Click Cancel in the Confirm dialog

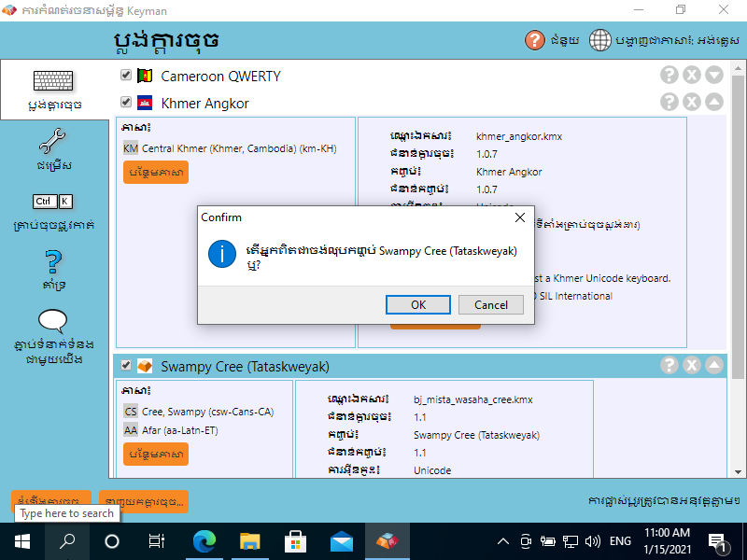[x=491, y=305]
